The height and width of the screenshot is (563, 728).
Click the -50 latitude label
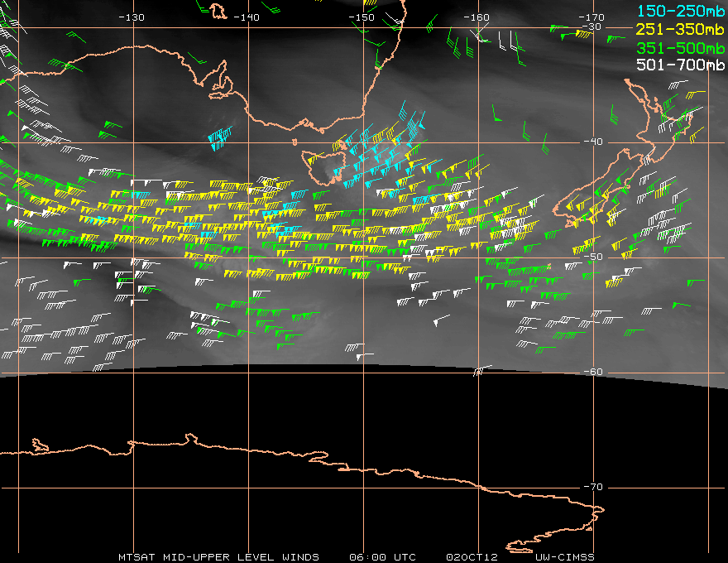coord(593,257)
